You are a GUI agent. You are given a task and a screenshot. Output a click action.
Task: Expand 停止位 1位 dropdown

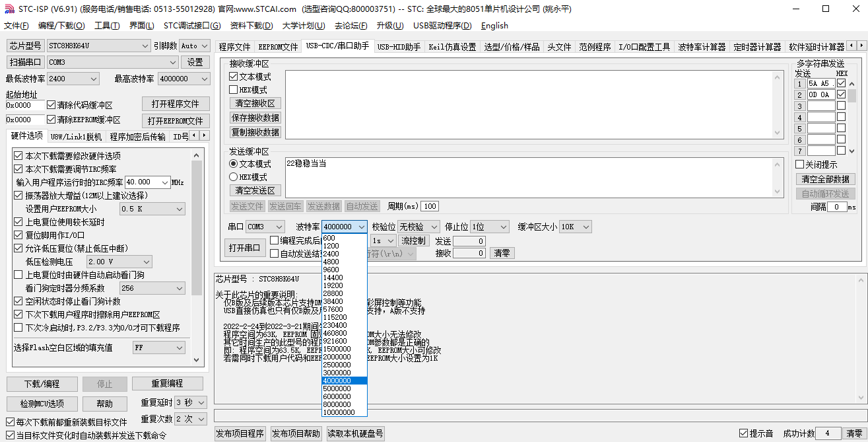(504, 227)
